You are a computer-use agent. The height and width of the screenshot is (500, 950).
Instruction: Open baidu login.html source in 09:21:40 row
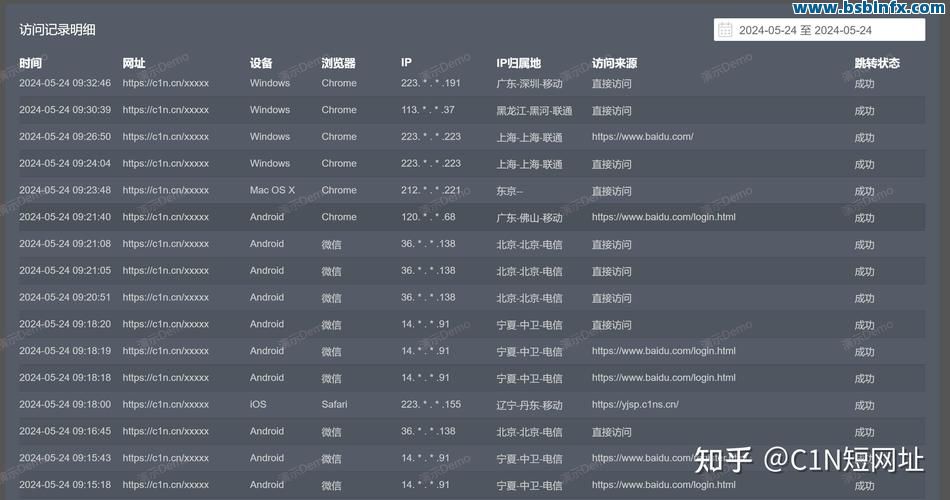point(663,217)
